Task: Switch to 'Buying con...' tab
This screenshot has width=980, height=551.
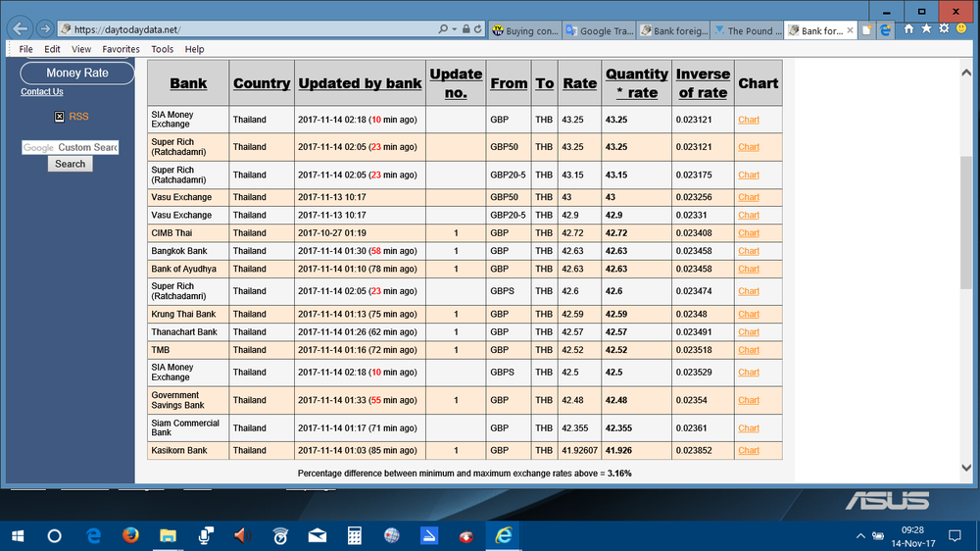Action: point(525,30)
